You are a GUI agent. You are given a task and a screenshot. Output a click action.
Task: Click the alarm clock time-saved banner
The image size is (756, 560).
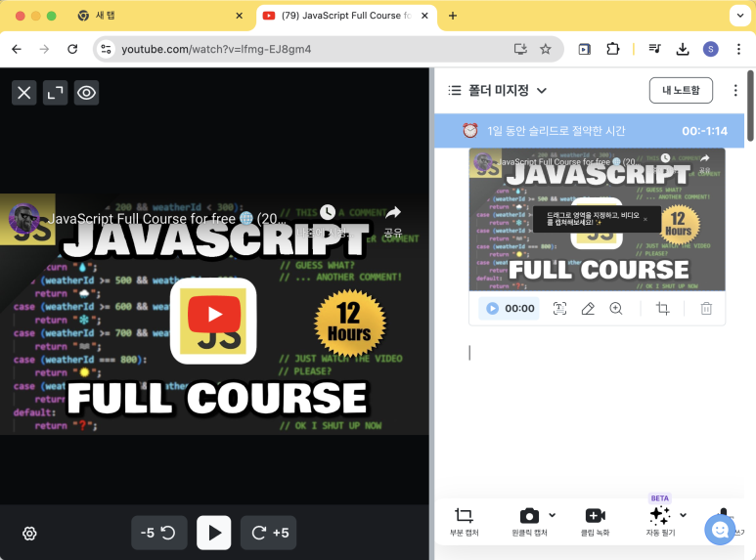[x=589, y=131]
